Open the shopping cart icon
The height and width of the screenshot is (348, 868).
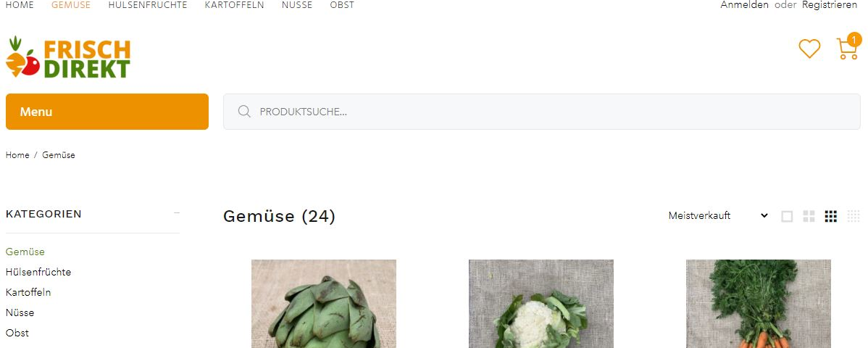[848, 49]
